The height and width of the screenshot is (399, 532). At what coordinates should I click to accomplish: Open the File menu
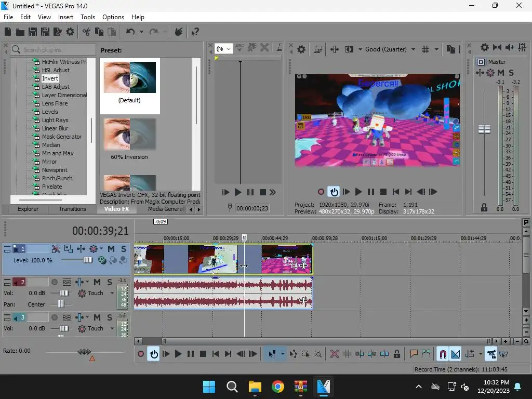pos(8,17)
